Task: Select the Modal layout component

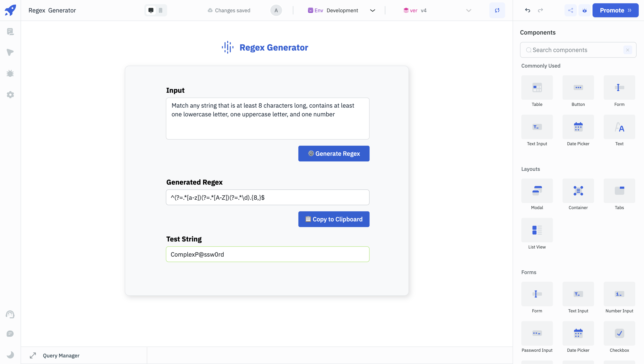Action: [537, 194]
